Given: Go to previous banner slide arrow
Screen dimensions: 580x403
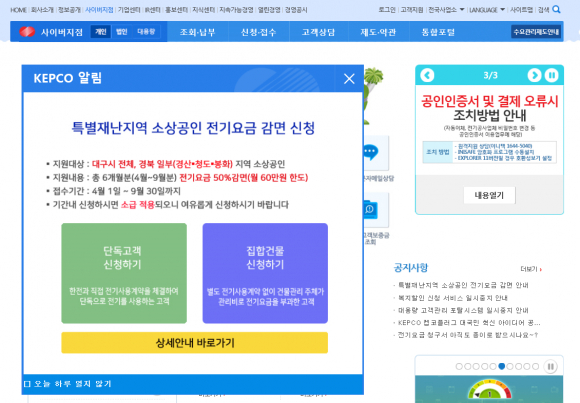Looking at the screenshot, I should click(x=427, y=75).
